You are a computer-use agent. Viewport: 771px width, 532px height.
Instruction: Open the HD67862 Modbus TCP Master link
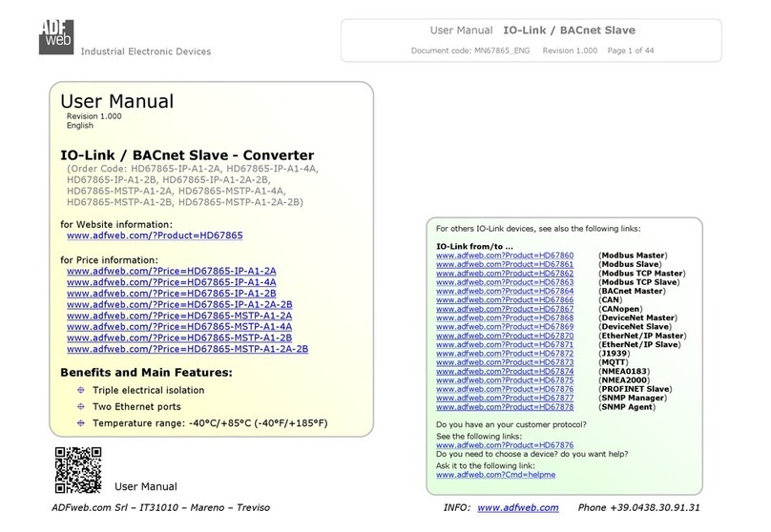point(505,273)
